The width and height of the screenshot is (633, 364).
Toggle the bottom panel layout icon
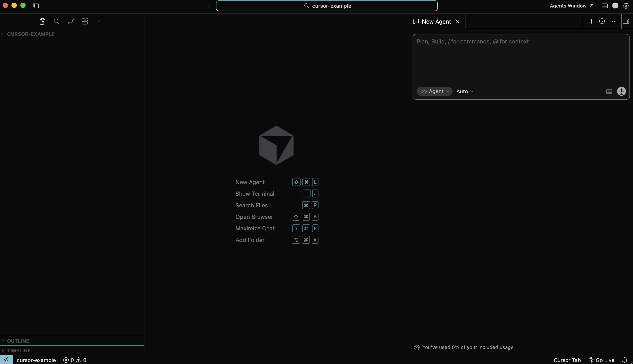pos(605,6)
